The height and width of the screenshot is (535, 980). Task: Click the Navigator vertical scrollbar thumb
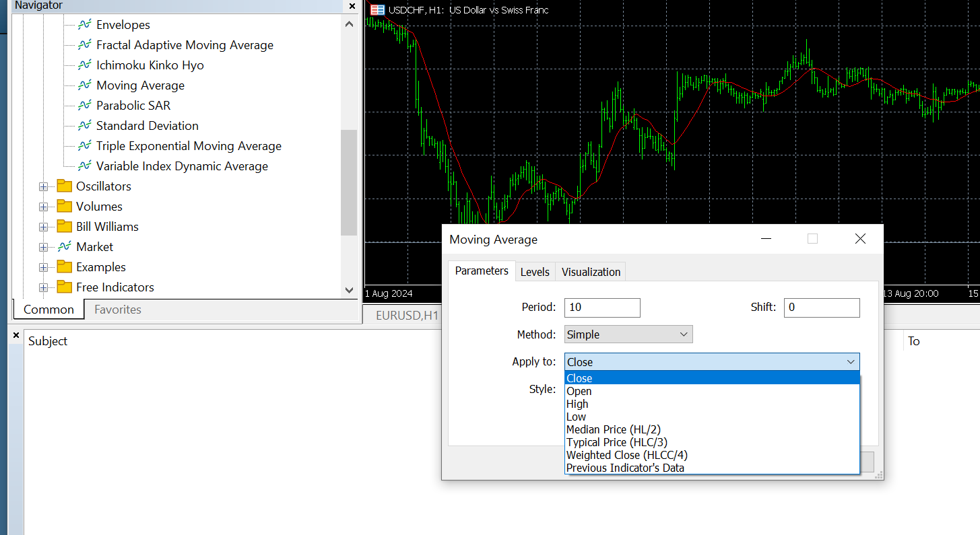click(349, 182)
